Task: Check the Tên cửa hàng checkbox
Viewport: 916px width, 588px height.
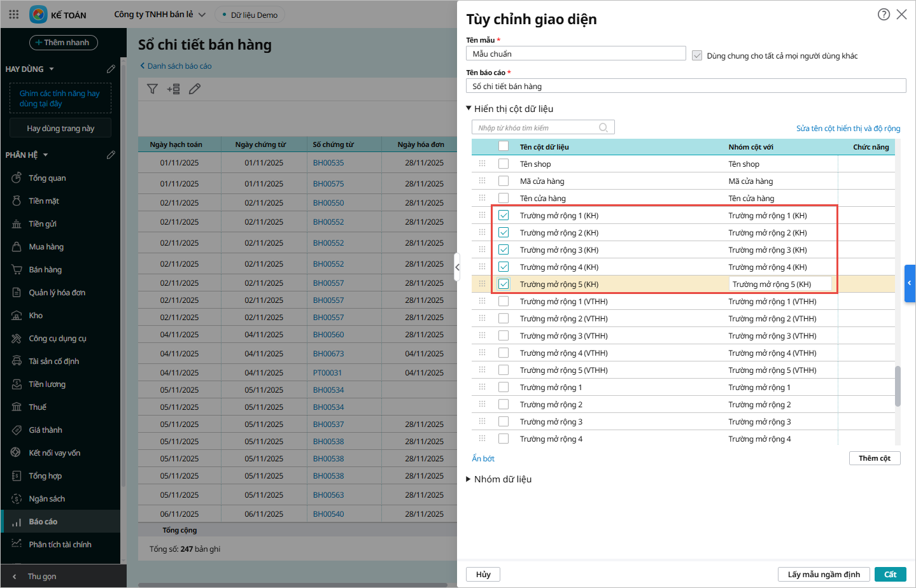Action: (504, 199)
